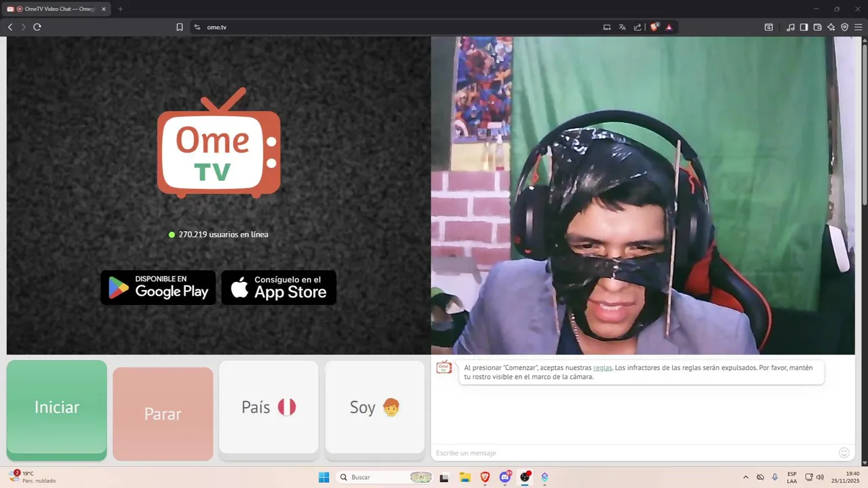
Task: Open the VPN shield icon
Action: pos(845,27)
